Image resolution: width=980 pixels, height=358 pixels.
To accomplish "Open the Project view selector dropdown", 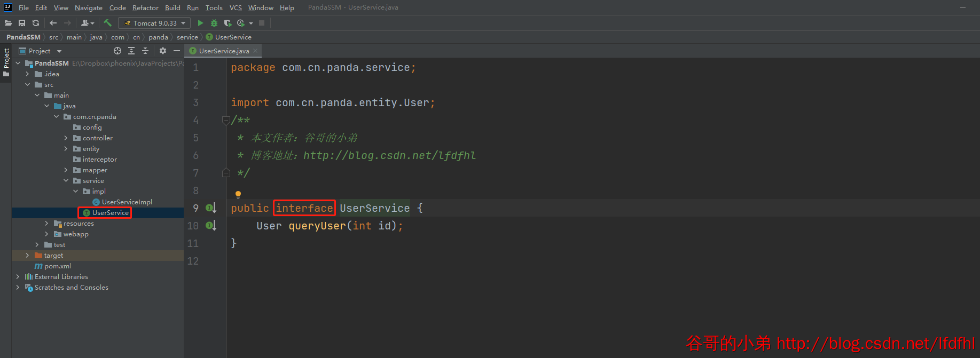I will (x=40, y=51).
